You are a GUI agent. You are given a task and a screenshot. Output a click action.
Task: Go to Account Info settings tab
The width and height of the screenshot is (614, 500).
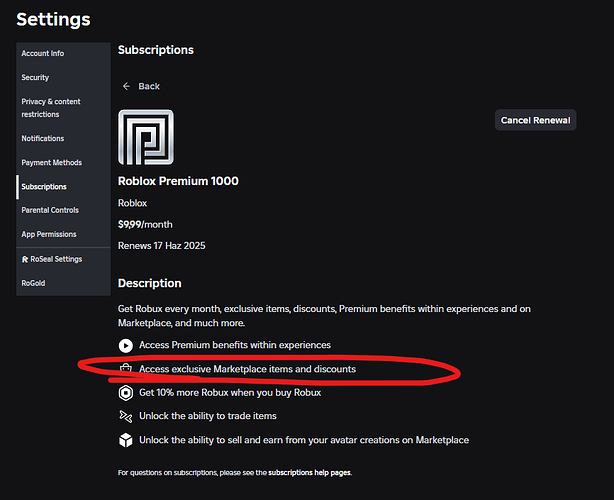42,53
